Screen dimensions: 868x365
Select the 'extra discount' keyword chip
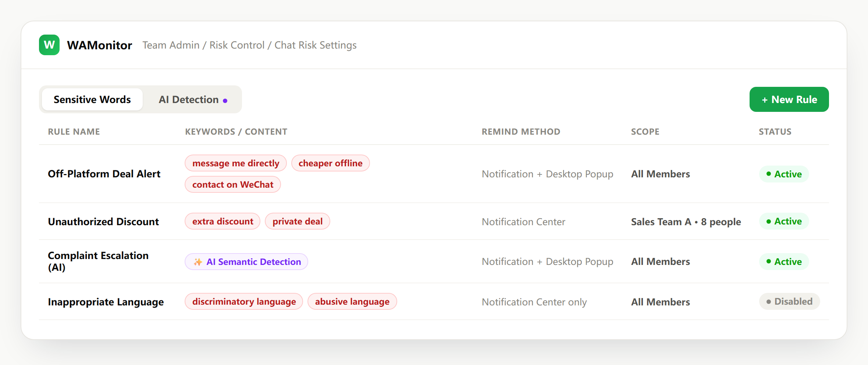pos(223,221)
